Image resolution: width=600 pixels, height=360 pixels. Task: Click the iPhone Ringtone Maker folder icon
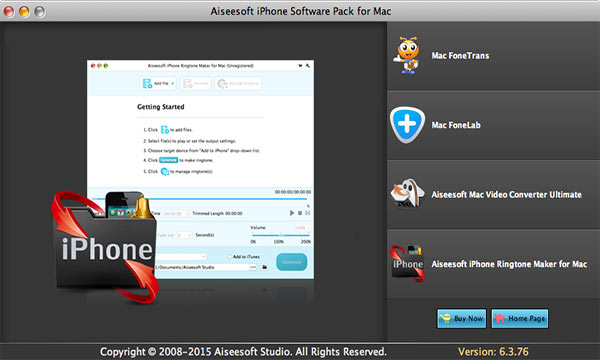(x=407, y=263)
